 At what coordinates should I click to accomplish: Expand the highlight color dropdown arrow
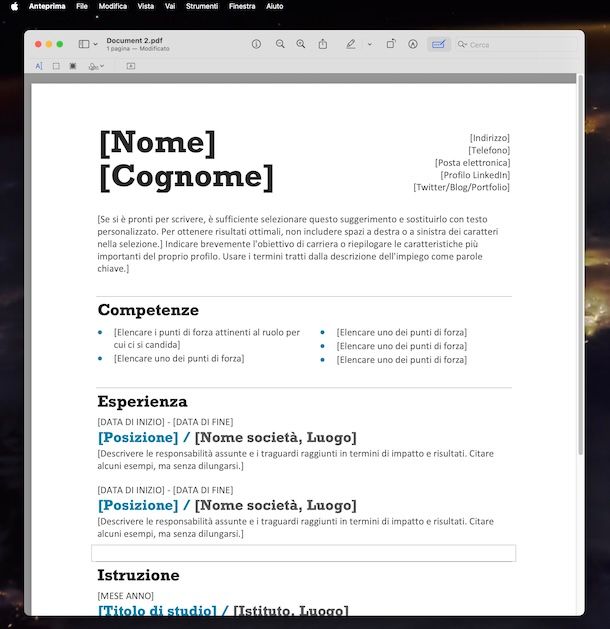[369, 45]
